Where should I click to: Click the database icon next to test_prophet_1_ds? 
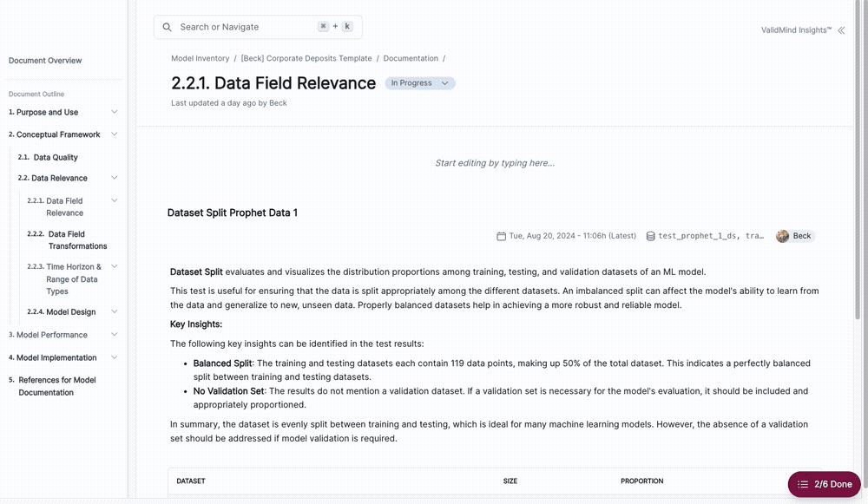coord(650,235)
